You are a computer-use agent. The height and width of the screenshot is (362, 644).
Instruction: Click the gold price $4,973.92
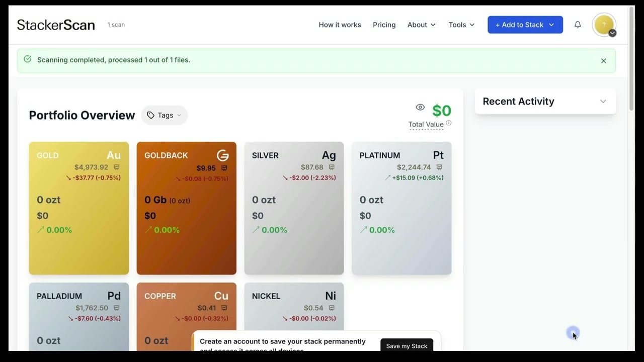(91, 167)
